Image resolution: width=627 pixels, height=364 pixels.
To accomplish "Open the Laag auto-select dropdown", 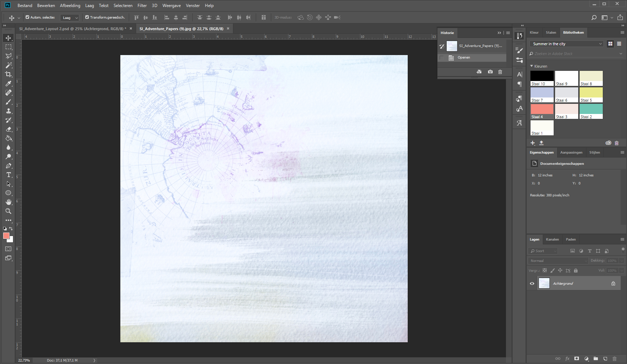I will [x=69, y=18].
